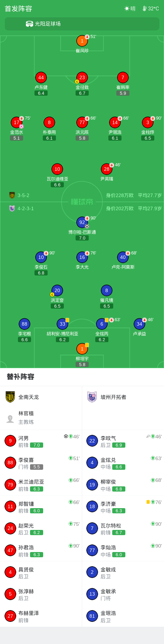Viewport: 164px width, 644px height.
Task: Select 胡利安-博尼利亚 number 33 player icon
Action: click(x=62, y=324)
